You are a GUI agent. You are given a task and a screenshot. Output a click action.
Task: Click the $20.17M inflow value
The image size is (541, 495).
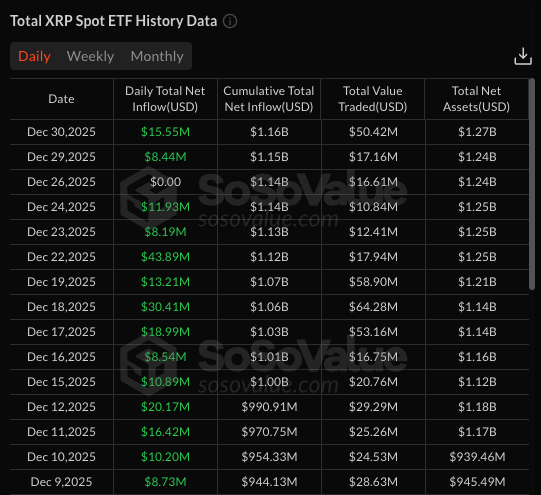pyautogui.click(x=165, y=407)
